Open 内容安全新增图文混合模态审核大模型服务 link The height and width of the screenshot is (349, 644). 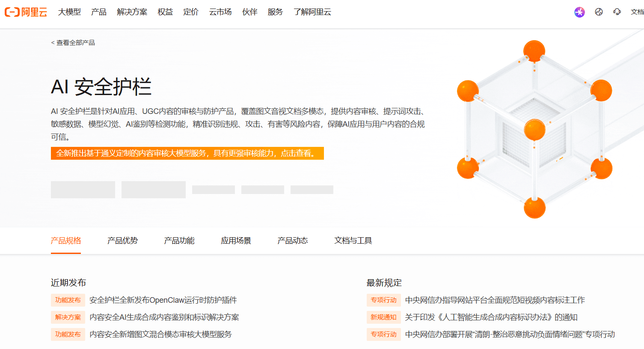click(x=160, y=334)
